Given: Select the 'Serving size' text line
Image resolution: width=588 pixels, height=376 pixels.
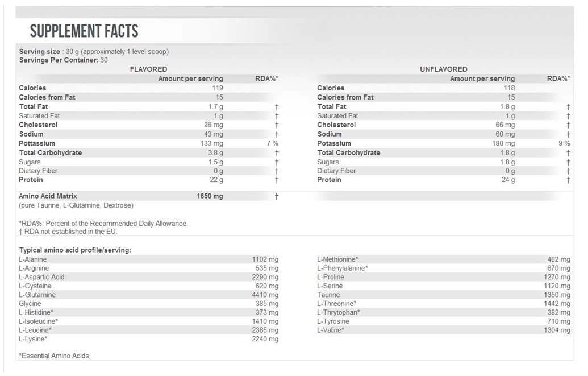Looking at the screenshot, I should [94, 52].
